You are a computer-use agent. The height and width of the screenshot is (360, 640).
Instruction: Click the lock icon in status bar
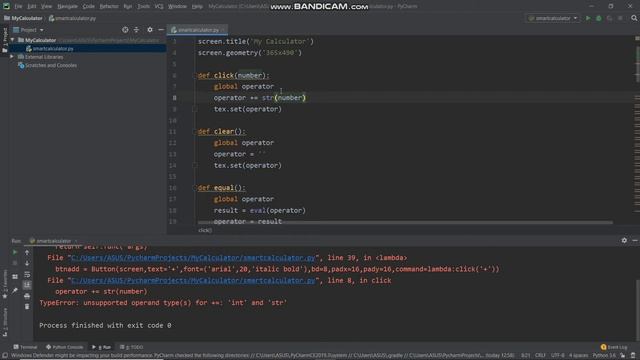[622, 356]
